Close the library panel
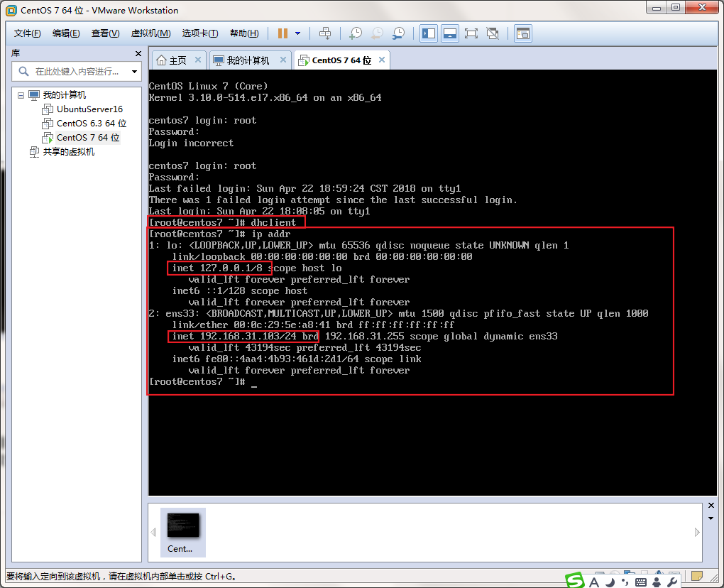 [x=138, y=53]
